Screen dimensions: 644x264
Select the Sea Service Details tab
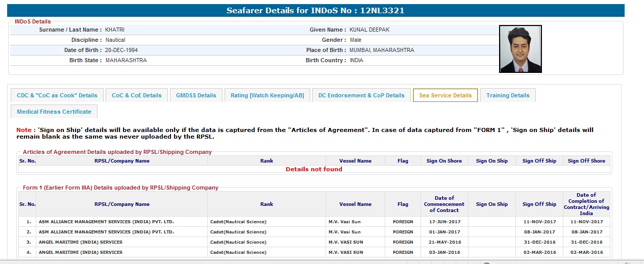(445, 95)
